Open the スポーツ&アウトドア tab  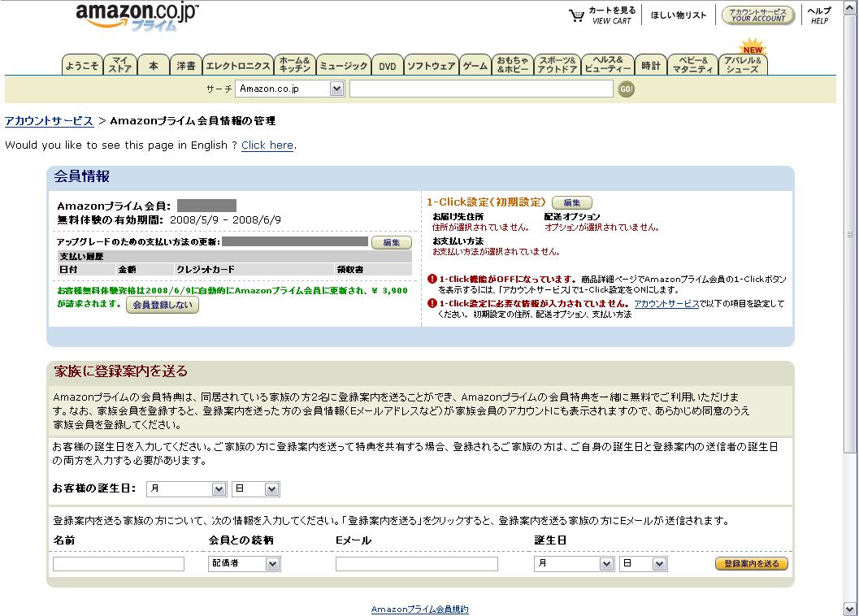click(557, 65)
